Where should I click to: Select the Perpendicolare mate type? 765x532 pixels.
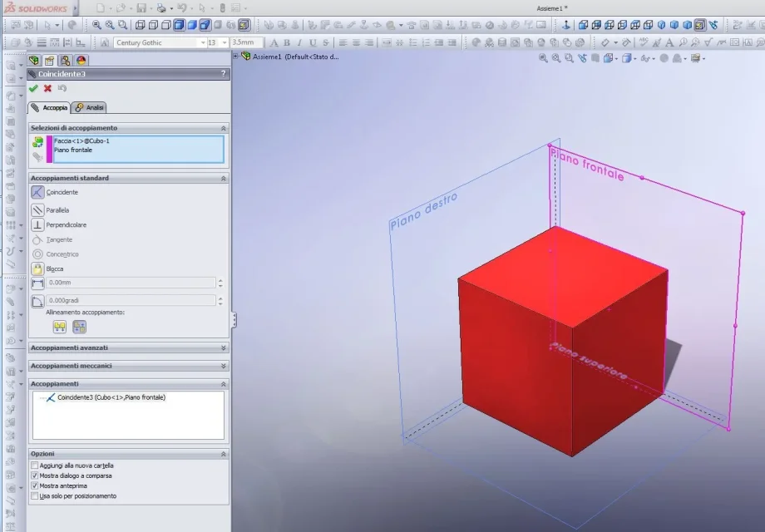tap(37, 224)
